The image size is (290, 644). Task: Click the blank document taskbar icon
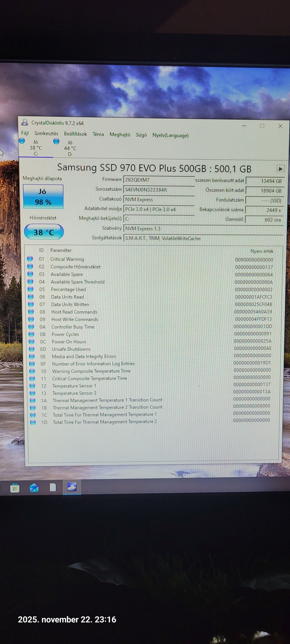(x=53, y=487)
